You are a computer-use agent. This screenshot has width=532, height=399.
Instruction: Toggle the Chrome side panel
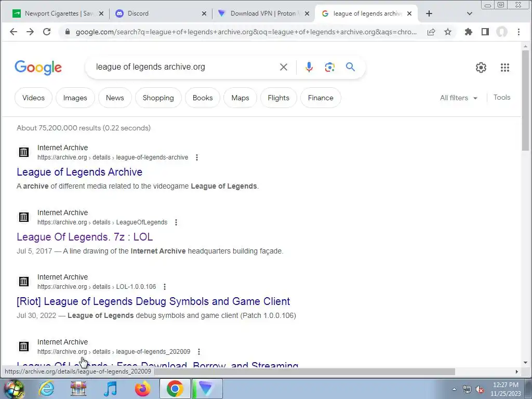(x=485, y=32)
